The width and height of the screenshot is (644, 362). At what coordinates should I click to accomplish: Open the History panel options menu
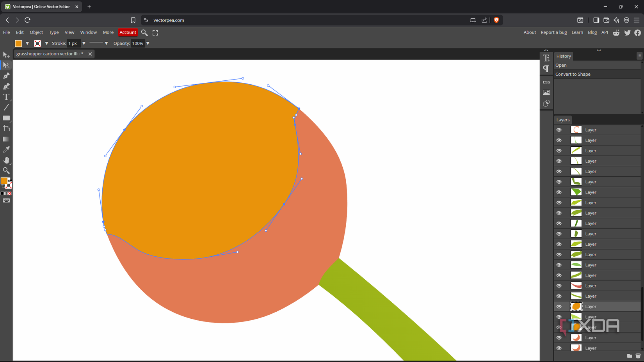coord(639,56)
